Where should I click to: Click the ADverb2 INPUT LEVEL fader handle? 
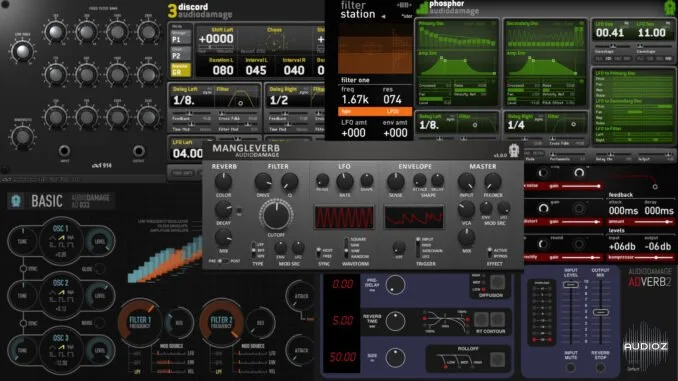pyautogui.click(x=571, y=285)
